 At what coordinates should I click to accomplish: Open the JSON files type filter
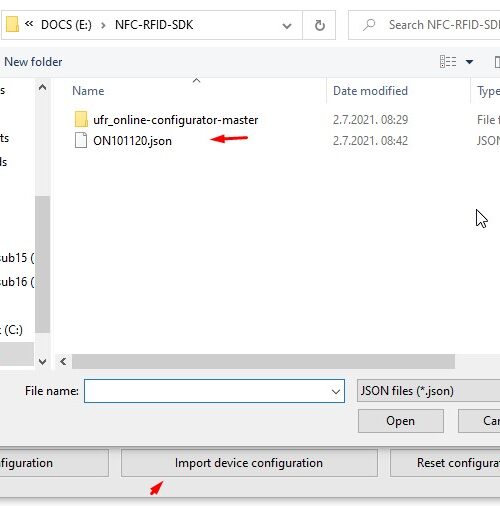(428, 391)
